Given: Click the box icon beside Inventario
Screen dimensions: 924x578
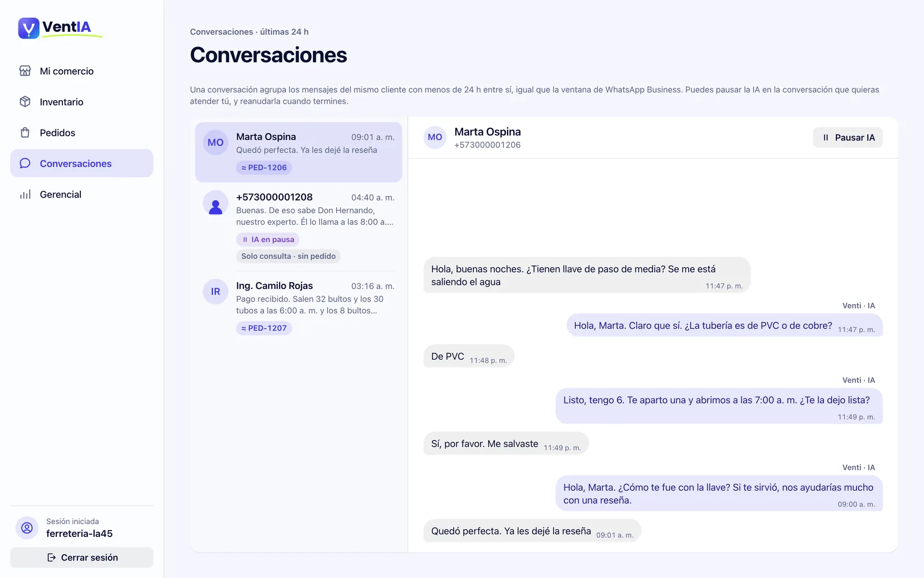Looking at the screenshot, I should coord(25,102).
